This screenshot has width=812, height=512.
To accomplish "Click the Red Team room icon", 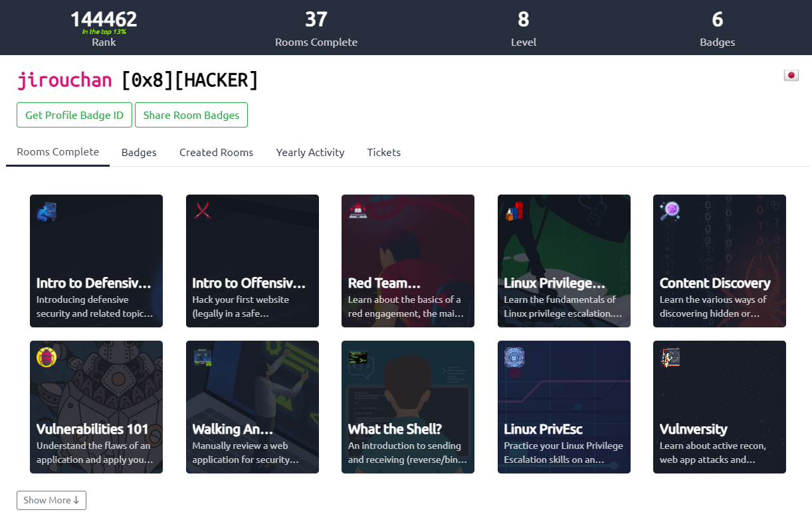I will (358, 211).
